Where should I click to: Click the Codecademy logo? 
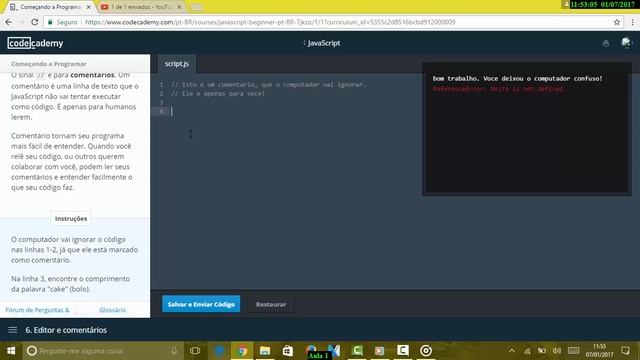coord(35,43)
